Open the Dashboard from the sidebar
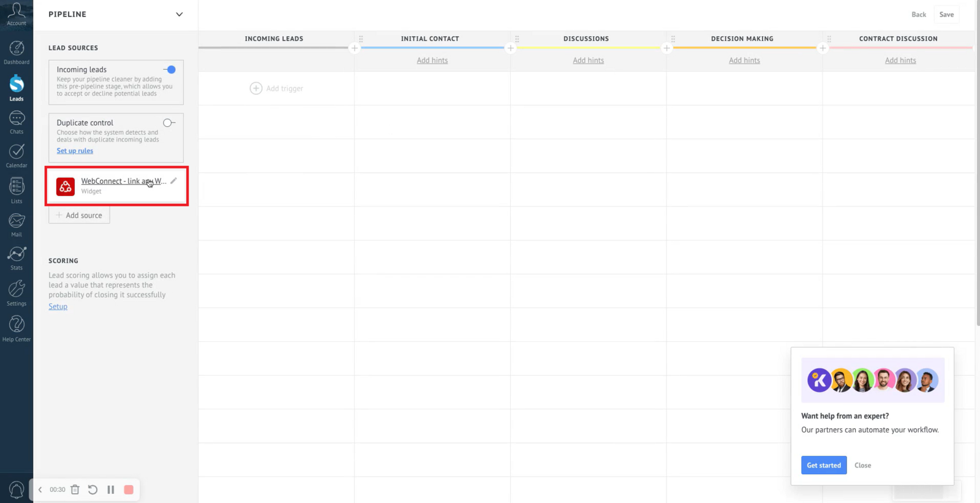The height and width of the screenshot is (503, 980). (x=17, y=52)
